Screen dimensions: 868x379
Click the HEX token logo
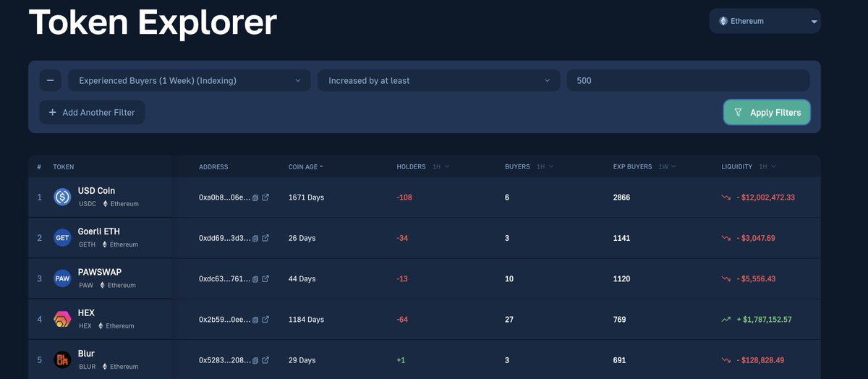tap(62, 319)
